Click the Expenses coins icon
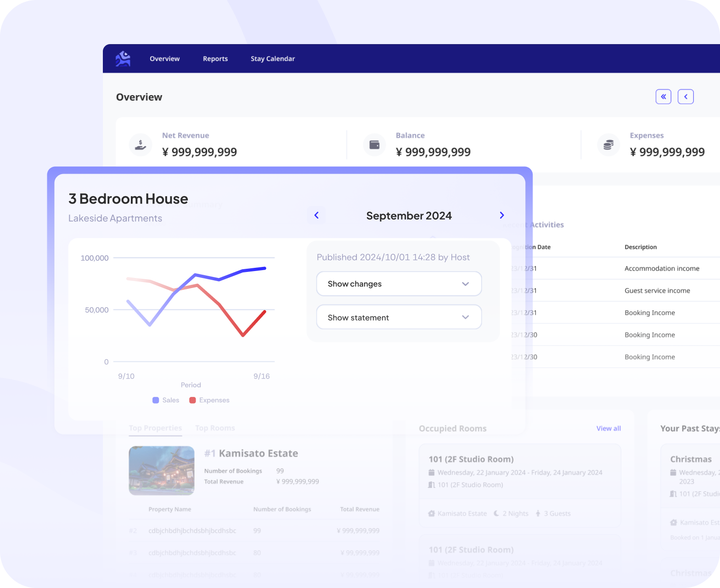Screen dimensions: 720x588 point(608,145)
